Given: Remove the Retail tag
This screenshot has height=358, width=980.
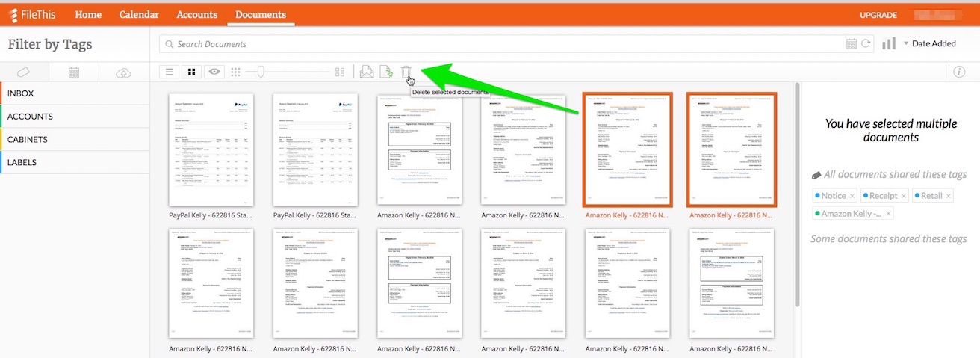Looking at the screenshot, I should tap(949, 196).
